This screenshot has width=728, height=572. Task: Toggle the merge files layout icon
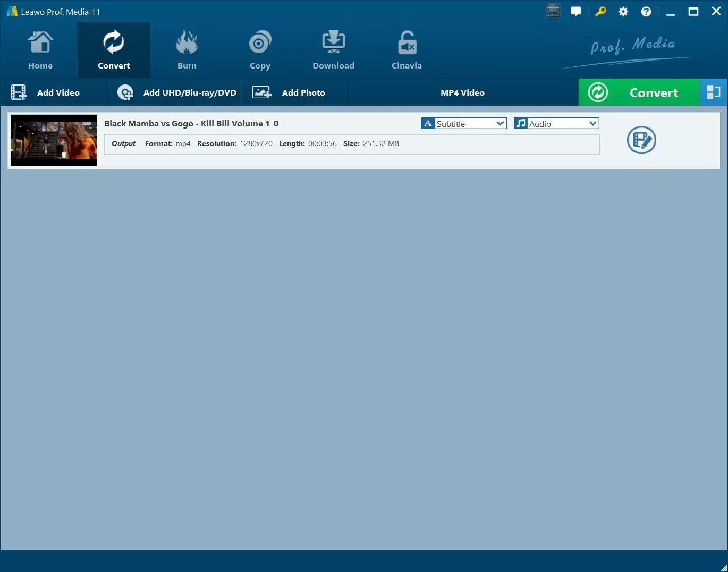click(x=714, y=92)
